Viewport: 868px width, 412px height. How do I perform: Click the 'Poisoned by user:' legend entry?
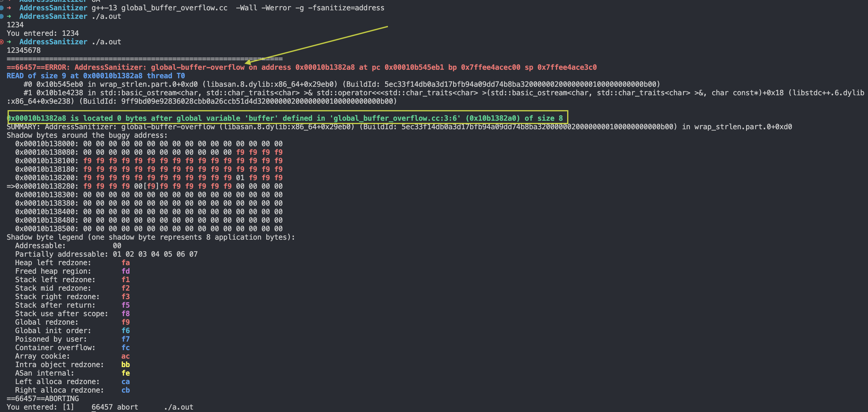[72, 339]
